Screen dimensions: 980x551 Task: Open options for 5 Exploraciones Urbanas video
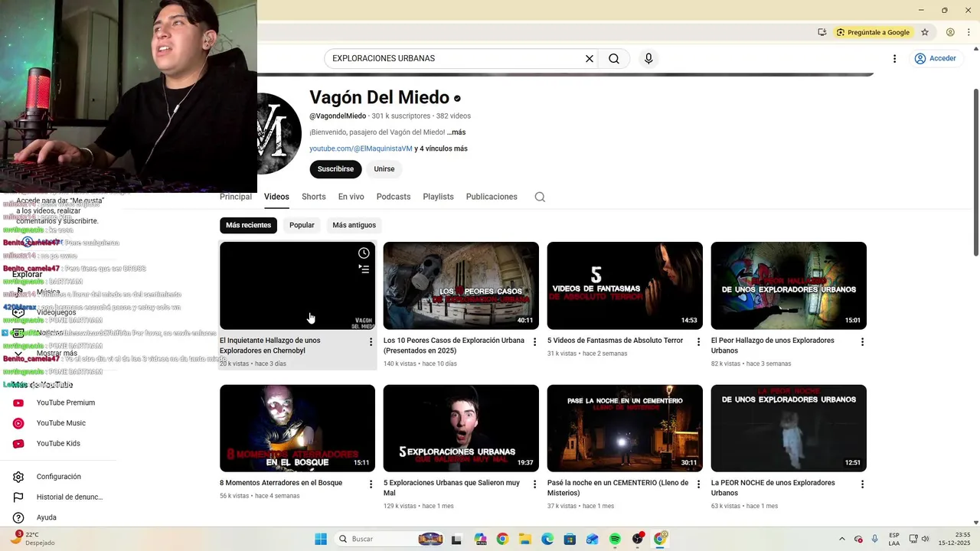534,484
